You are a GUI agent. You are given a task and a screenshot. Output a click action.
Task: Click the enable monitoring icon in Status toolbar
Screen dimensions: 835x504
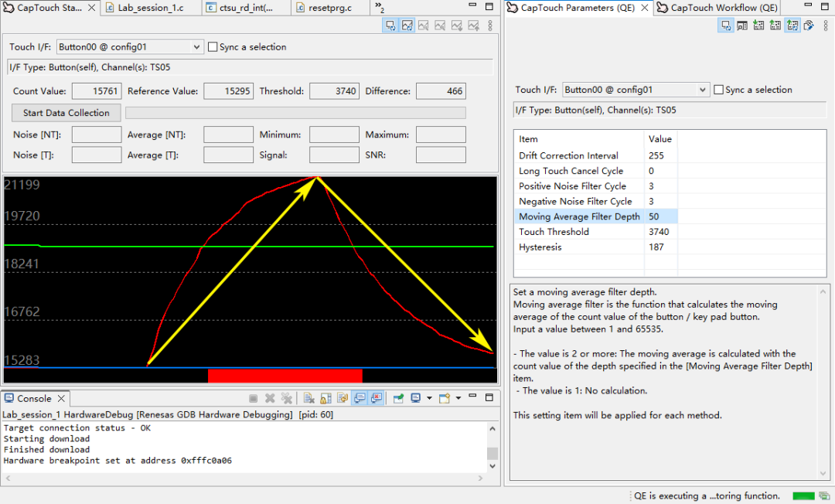(x=390, y=26)
